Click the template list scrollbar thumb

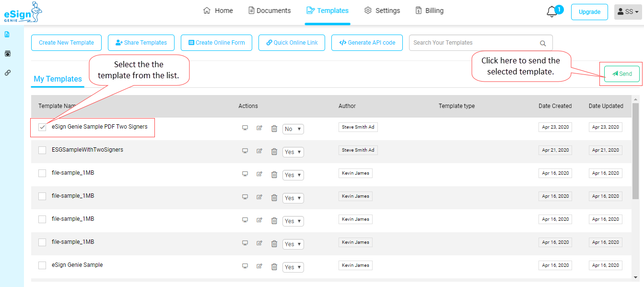click(x=636, y=151)
